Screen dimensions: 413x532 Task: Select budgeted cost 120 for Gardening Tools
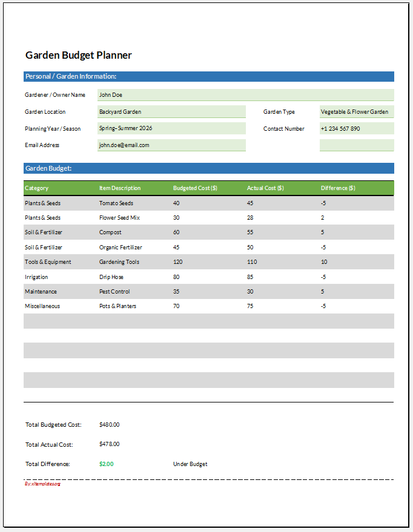(x=178, y=262)
